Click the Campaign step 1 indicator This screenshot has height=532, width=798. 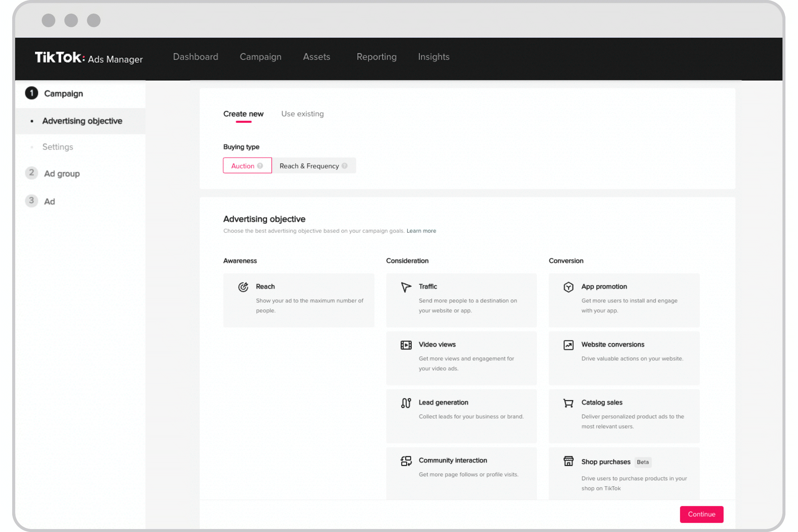click(31, 93)
